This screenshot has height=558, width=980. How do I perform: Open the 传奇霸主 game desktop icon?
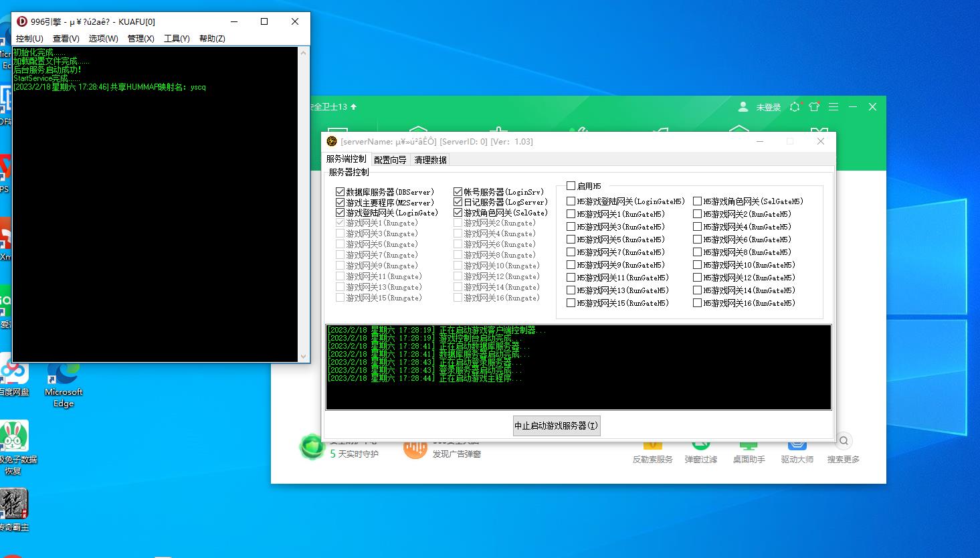[x=13, y=510]
